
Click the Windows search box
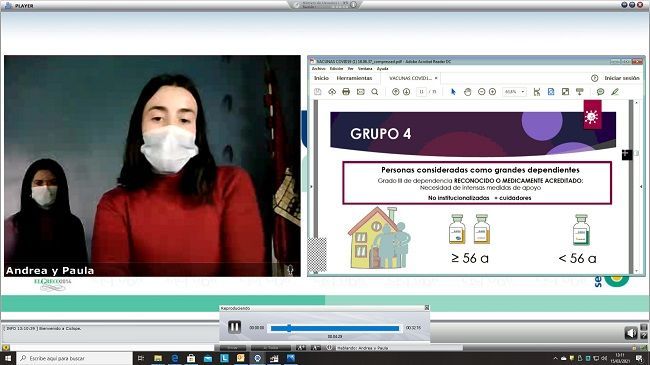click(x=75, y=358)
